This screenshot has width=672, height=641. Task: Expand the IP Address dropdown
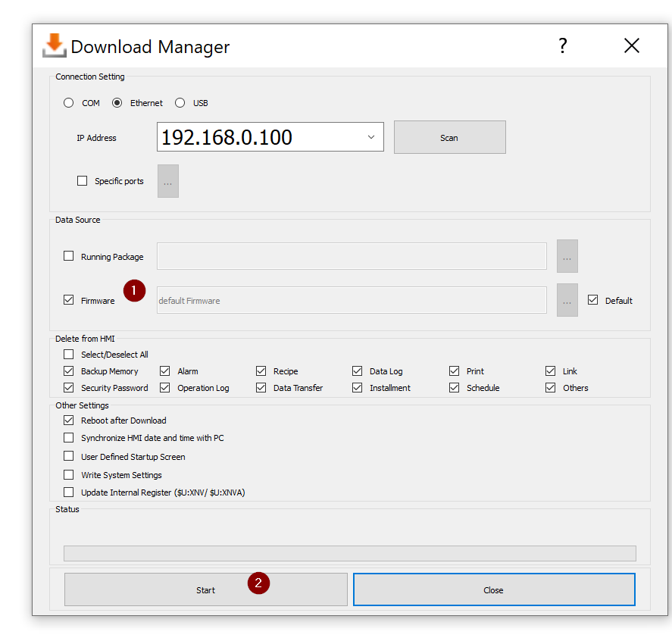click(371, 137)
